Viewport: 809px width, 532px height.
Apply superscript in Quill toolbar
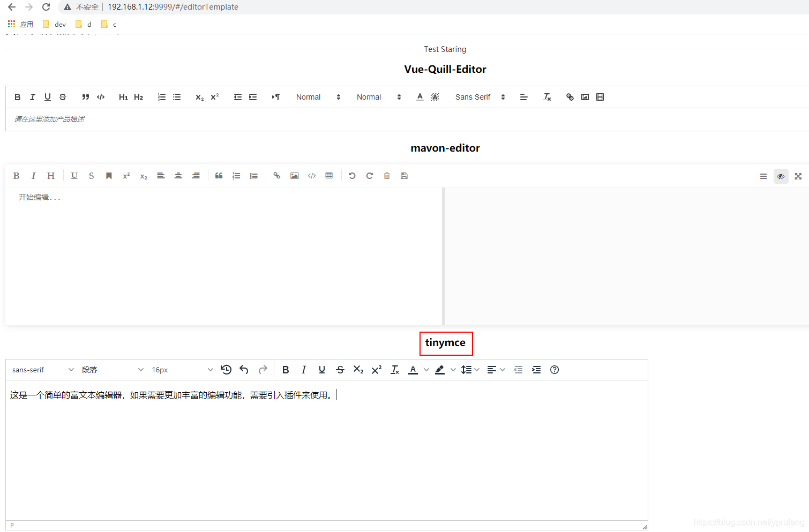[x=215, y=97]
